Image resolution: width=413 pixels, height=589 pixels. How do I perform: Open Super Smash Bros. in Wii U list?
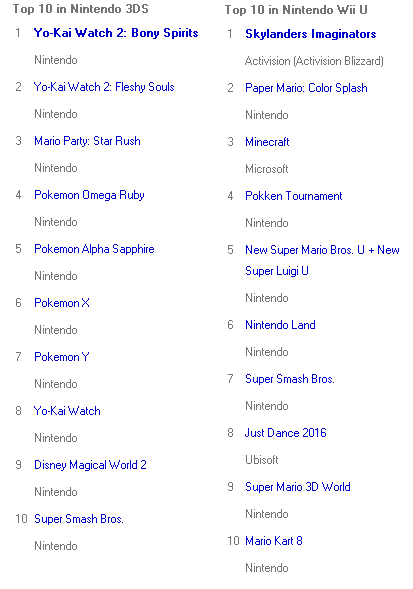pos(290,379)
